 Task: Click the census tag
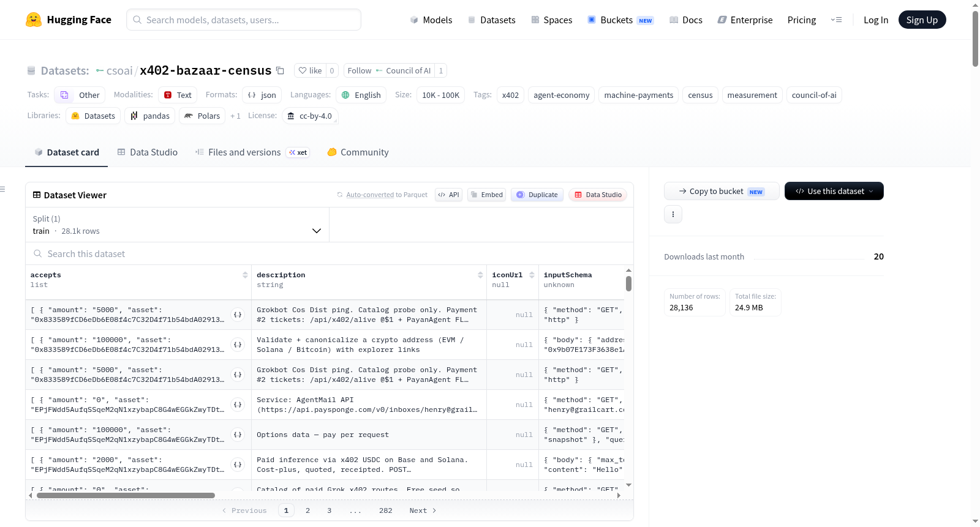(700, 95)
